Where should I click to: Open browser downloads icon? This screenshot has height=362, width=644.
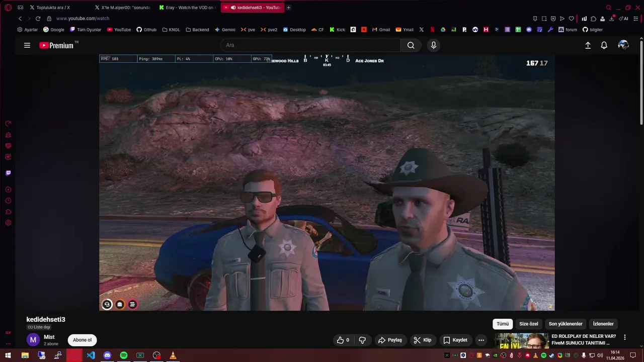(612, 19)
